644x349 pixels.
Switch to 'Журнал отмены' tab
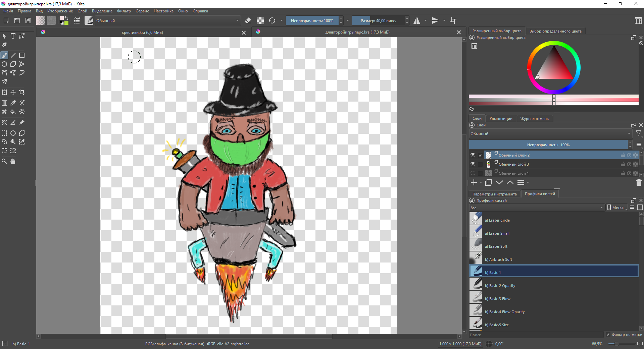coord(535,119)
